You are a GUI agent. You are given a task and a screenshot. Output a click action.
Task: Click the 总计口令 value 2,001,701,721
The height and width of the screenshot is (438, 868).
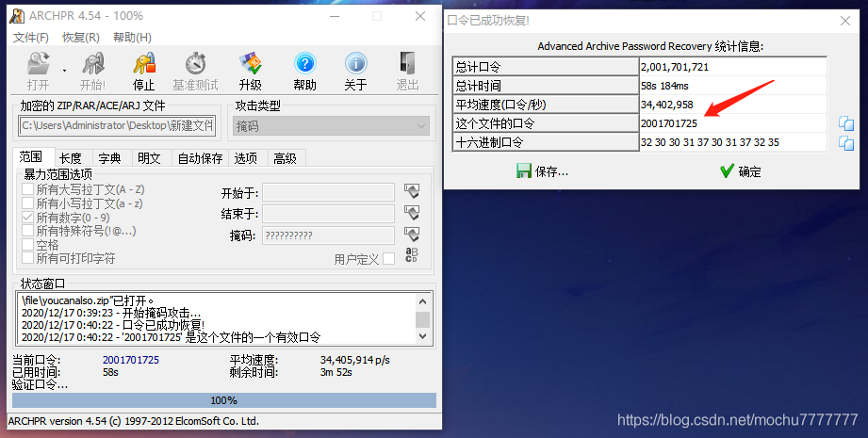(674, 67)
